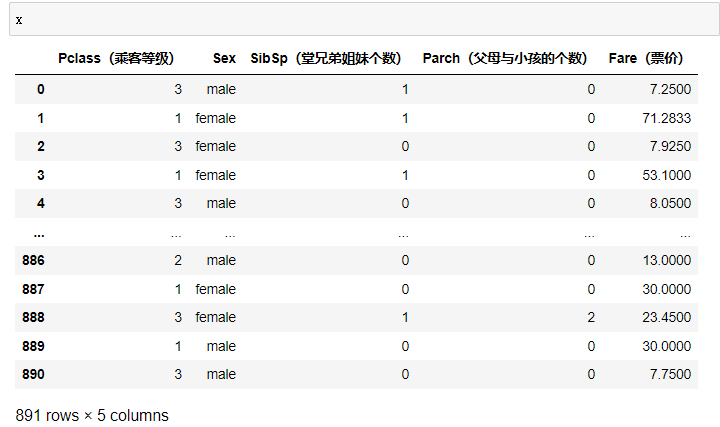
Task: Click the code input cell containing x
Action: 360,19
